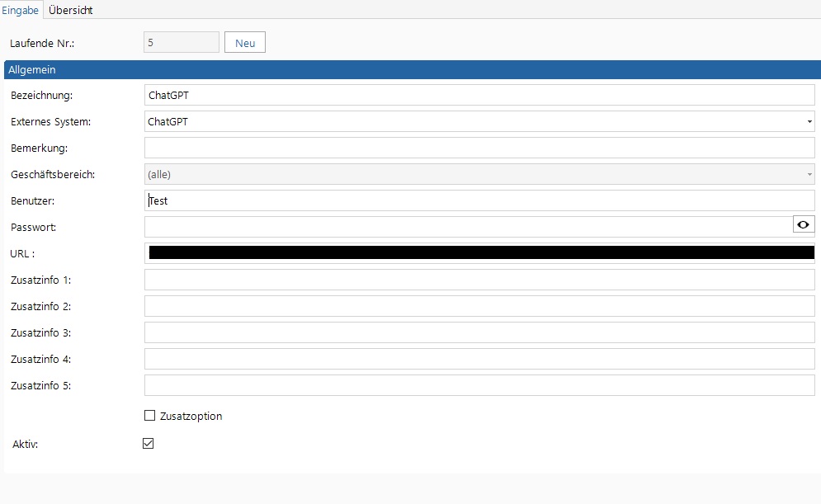Screen dimensions: 821x504
Task: Click the Neu button
Action: (x=245, y=42)
